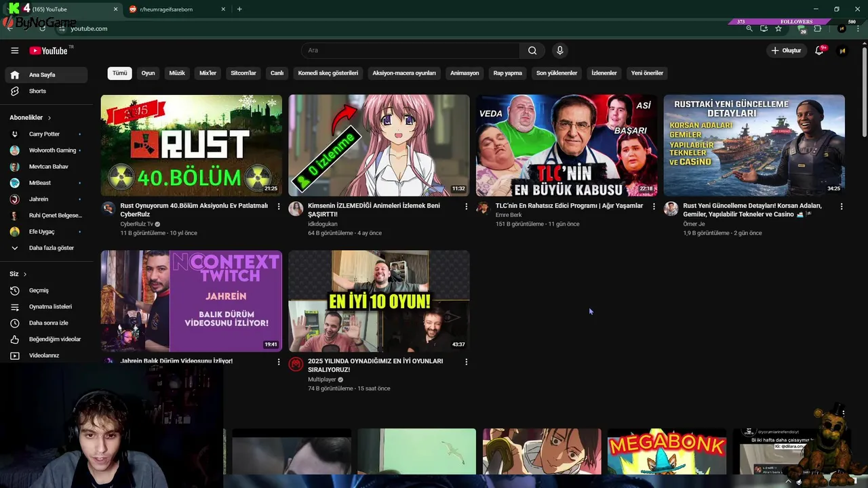Select the Müzik filter chip

tap(177, 73)
